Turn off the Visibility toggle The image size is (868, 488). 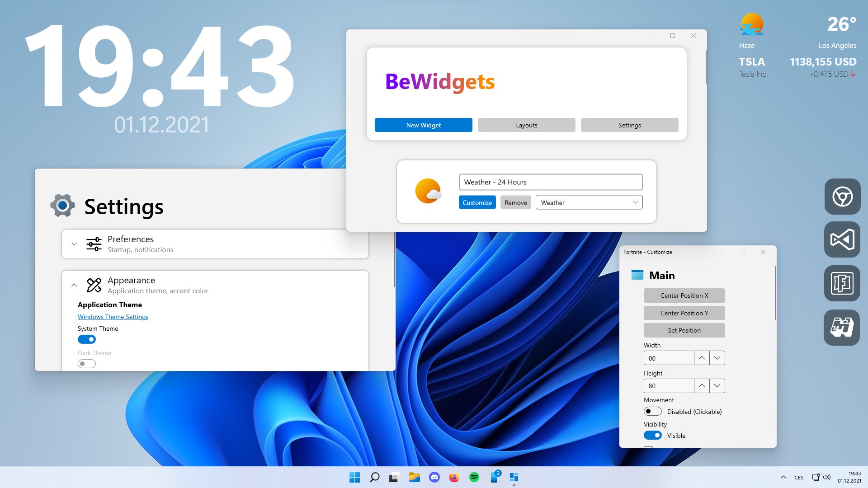tap(652, 435)
